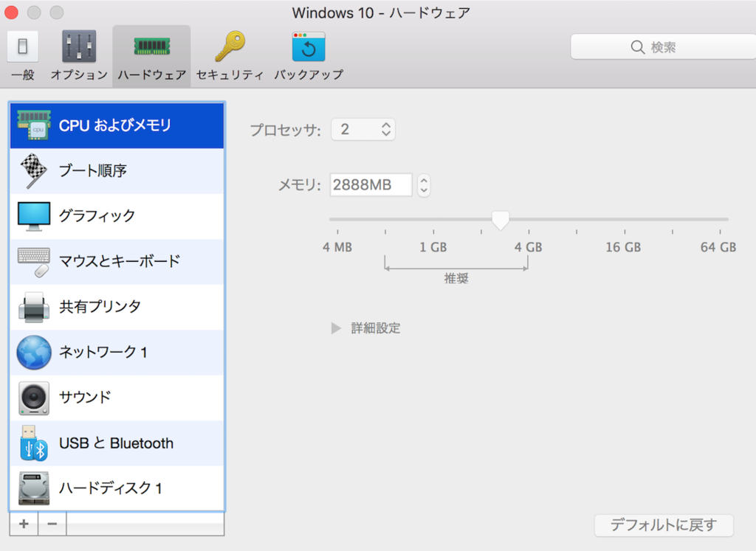
Task: Select グラフィック monitor item
Action: click(117, 216)
